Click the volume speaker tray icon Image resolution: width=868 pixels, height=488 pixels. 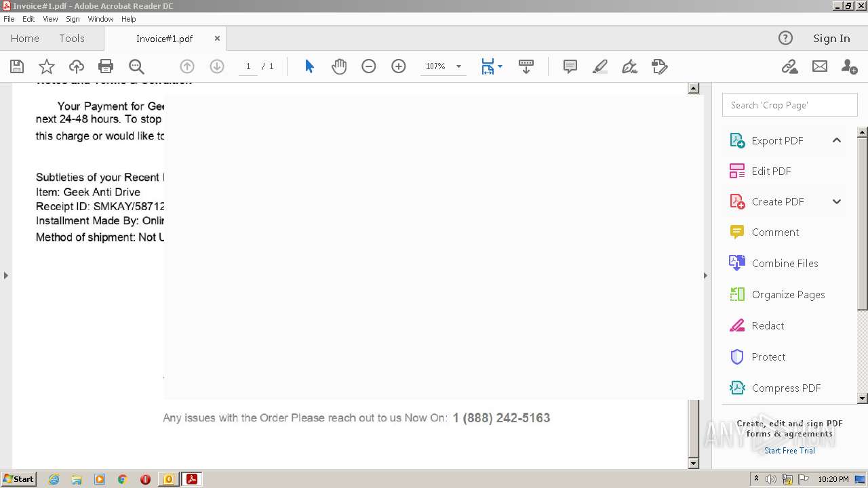point(771,479)
